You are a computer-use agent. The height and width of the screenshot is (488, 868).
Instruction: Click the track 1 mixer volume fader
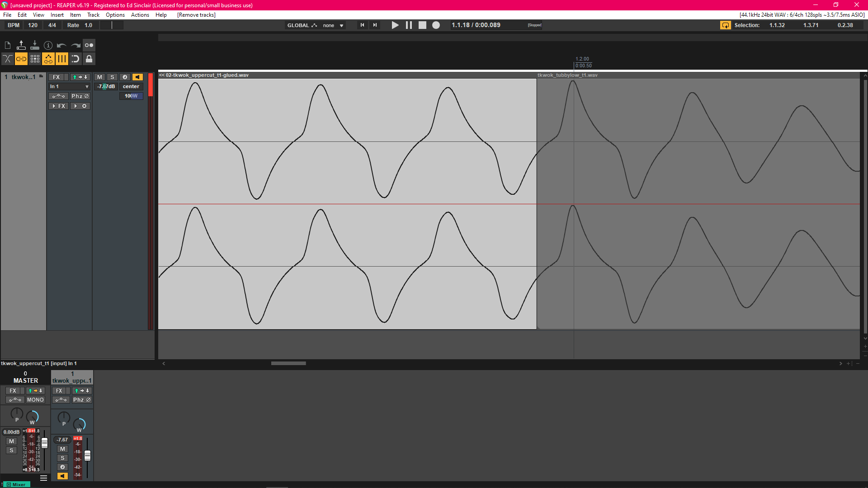[x=87, y=455]
